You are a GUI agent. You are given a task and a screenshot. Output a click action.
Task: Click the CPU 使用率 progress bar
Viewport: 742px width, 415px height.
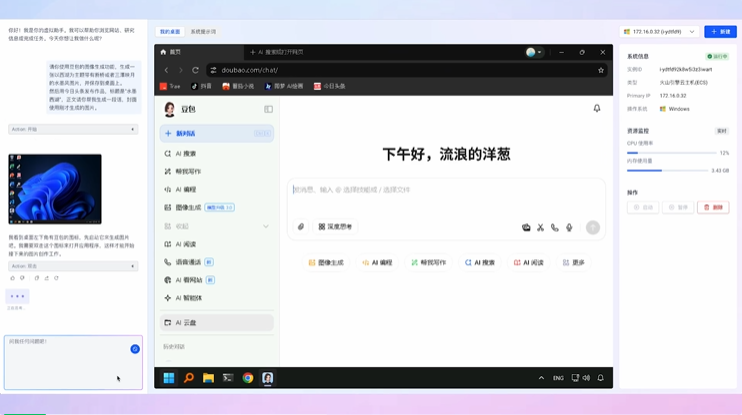click(671, 153)
